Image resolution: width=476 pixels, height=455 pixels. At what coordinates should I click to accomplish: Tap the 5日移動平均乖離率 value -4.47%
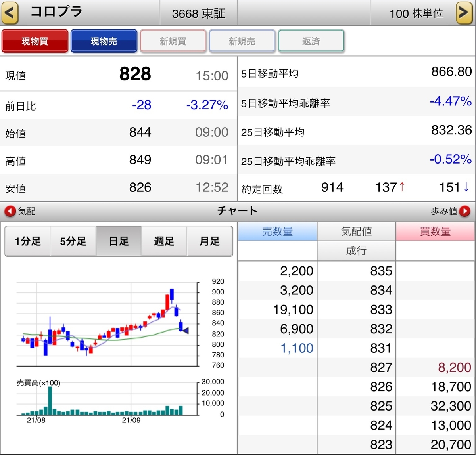[x=451, y=101]
